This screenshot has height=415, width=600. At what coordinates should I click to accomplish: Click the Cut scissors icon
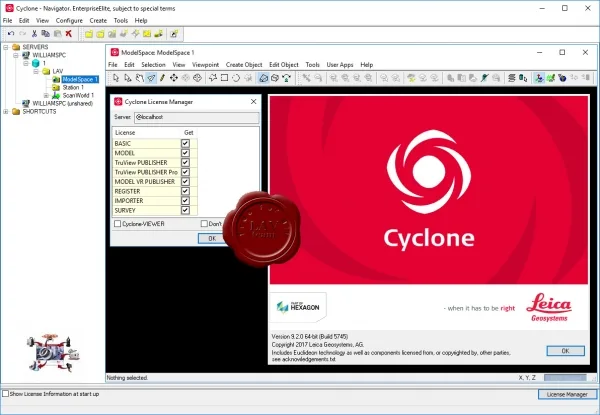click(34, 34)
